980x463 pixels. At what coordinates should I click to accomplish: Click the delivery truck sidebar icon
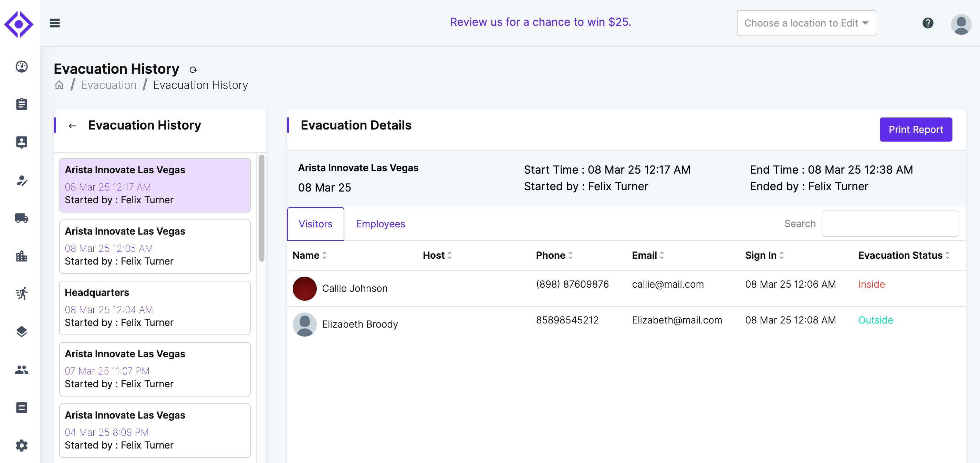point(22,218)
